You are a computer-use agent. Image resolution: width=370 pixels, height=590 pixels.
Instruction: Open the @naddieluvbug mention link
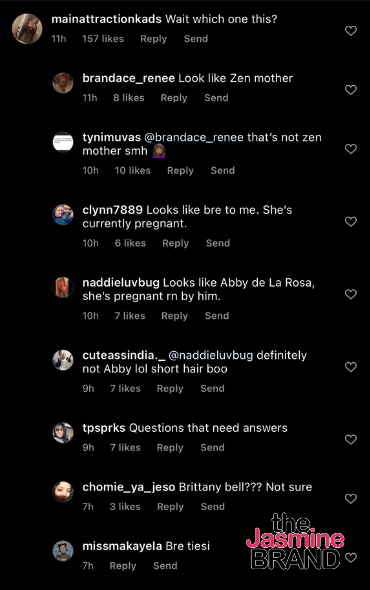(x=210, y=355)
